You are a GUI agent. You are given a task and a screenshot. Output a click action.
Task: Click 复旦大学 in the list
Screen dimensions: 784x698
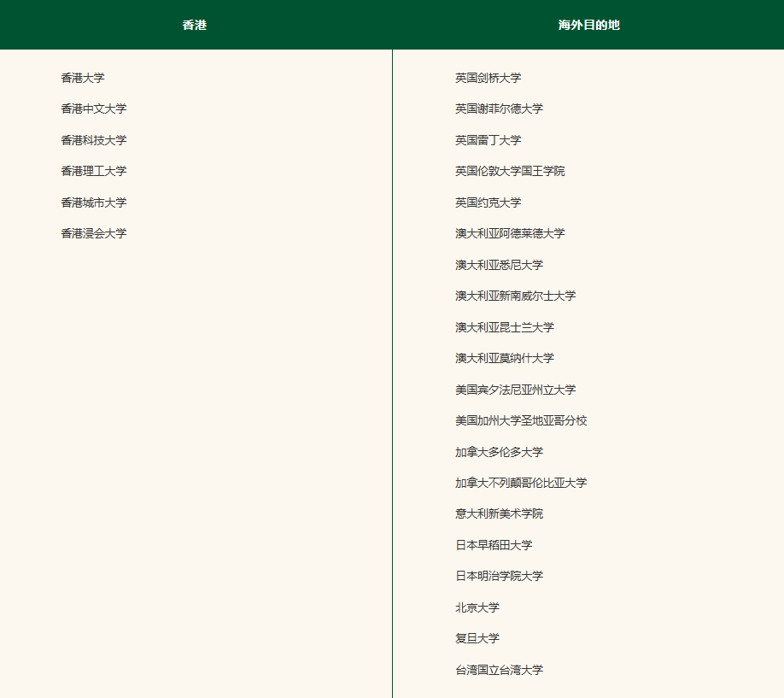(477, 638)
